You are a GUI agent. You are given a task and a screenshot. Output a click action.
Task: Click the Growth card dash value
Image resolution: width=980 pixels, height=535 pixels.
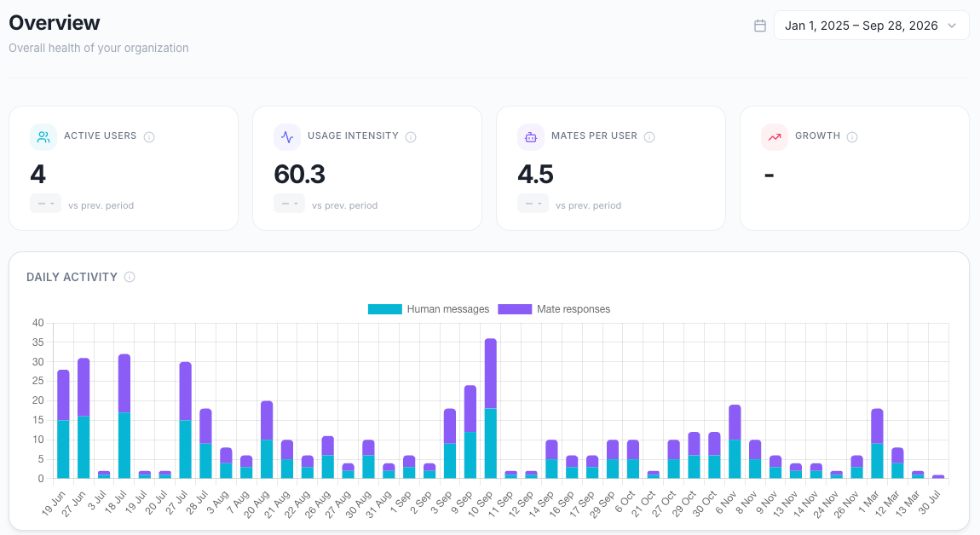coord(770,175)
